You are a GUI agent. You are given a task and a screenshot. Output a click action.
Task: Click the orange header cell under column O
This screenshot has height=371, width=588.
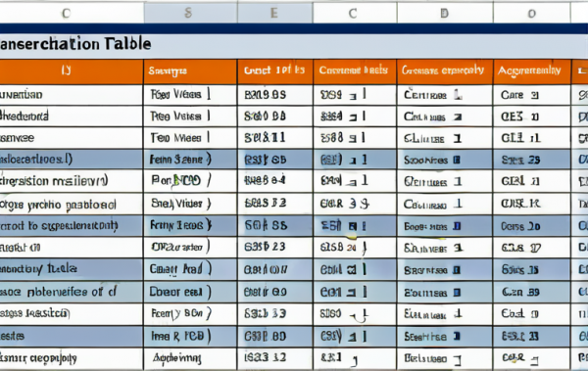532,71
